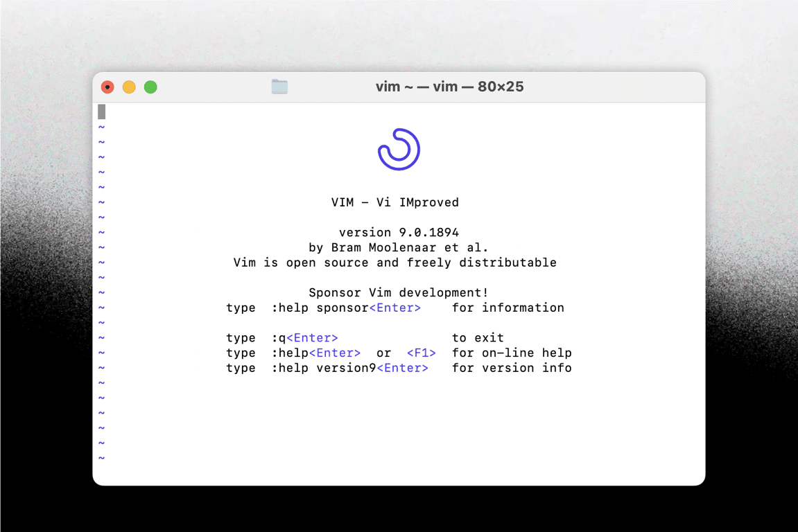The height and width of the screenshot is (532, 798).
Task: Click 'Vim is open source and freely distributable'
Action: (394, 263)
